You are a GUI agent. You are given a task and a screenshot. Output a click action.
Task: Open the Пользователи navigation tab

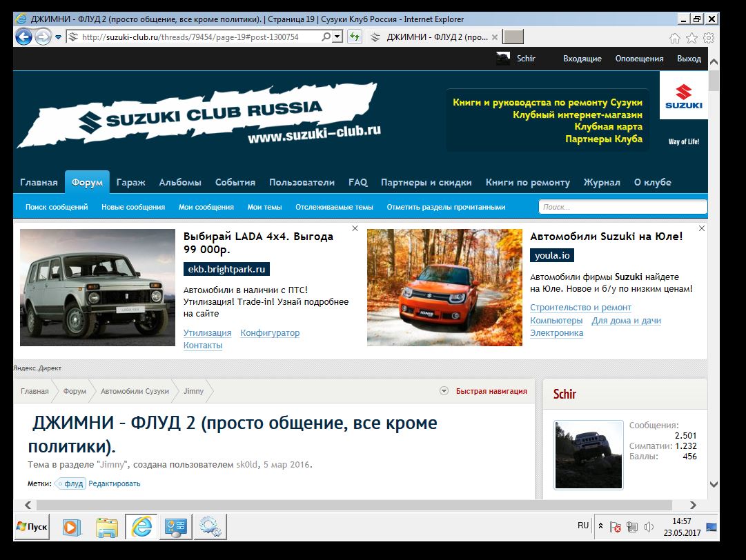click(x=302, y=182)
